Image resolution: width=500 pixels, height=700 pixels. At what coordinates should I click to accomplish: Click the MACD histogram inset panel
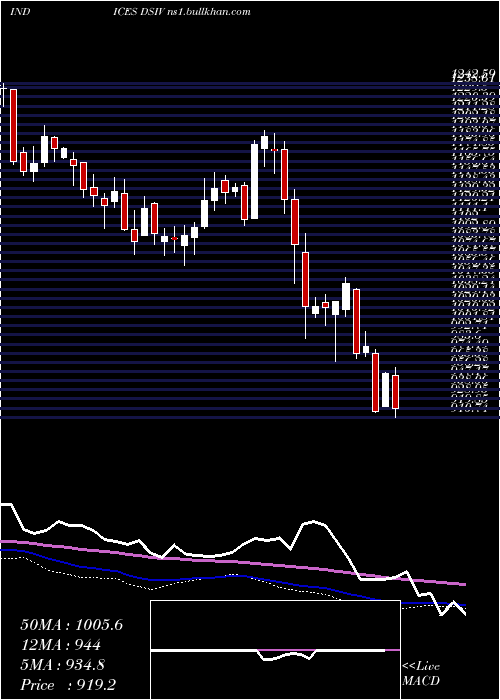pyautogui.click(x=275, y=650)
